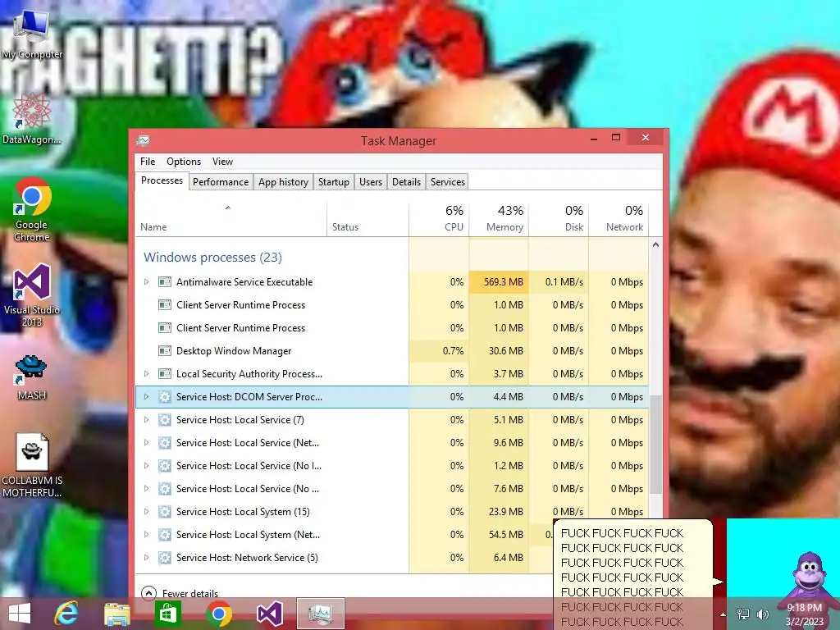The height and width of the screenshot is (630, 840).
Task: Expand Service Host: Local Service (Net...)
Action: click(146, 443)
